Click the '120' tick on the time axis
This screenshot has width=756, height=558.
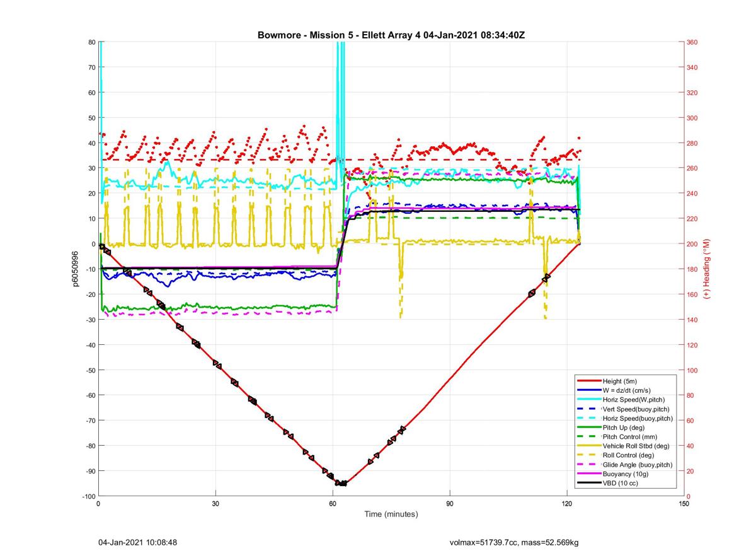click(x=567, y=504)
